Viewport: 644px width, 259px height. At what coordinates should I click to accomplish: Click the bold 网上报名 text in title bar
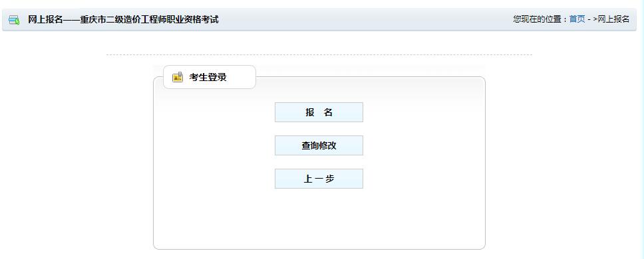pyautogui.click(x=45, y=19)
